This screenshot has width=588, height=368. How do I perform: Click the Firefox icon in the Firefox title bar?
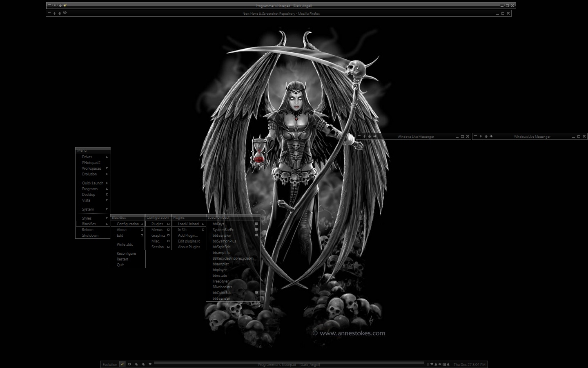(65, 13)
